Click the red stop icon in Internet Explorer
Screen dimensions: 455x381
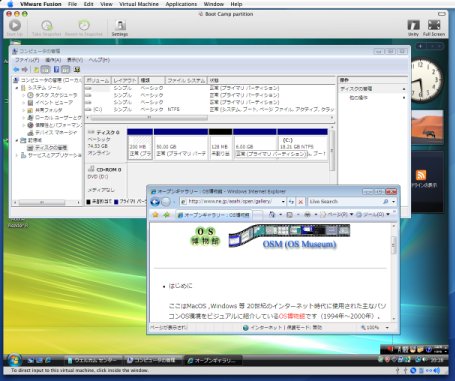click(301, 202)
